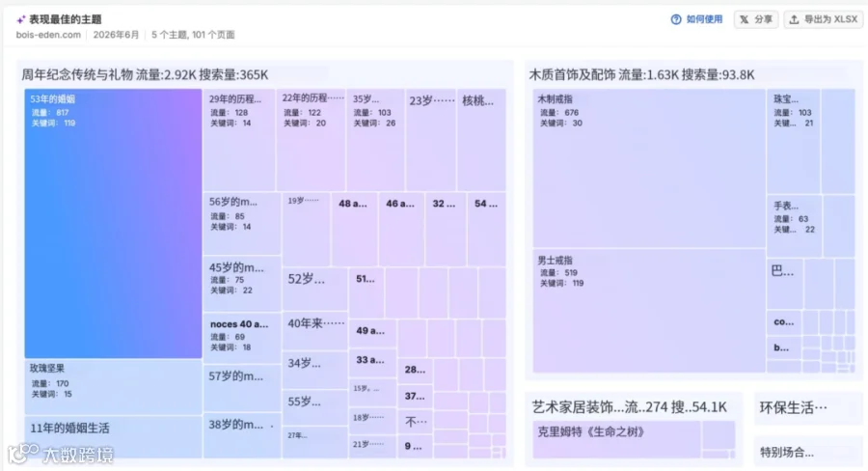Select the 52岁 tile

tap(315, 289)
